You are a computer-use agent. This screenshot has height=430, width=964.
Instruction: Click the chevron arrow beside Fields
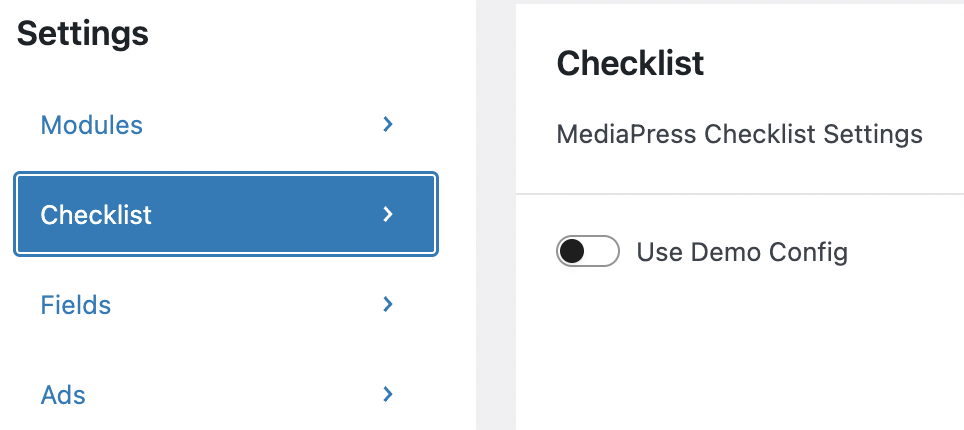point(388,304)
